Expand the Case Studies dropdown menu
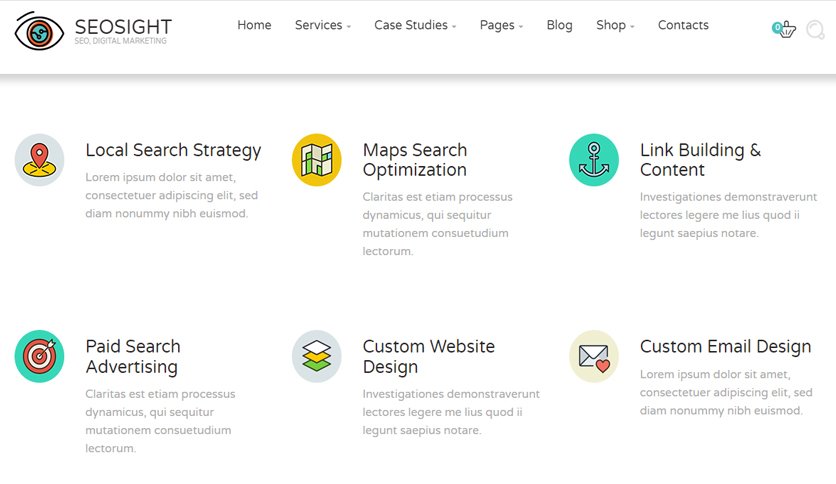The image size is (836, 484). pyautogui.click(x=415, y=25)
